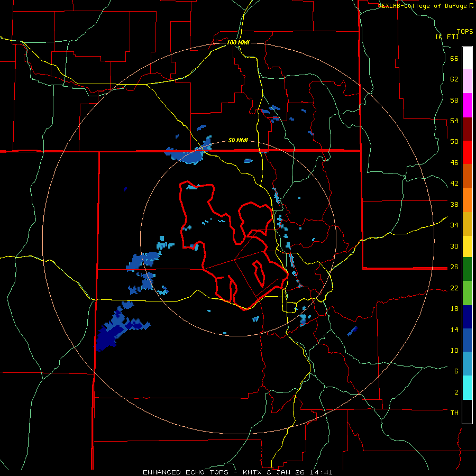Click the 50 NMI range ring label
This screenshot has height=476, width=476.
click(x=238, y=141)
